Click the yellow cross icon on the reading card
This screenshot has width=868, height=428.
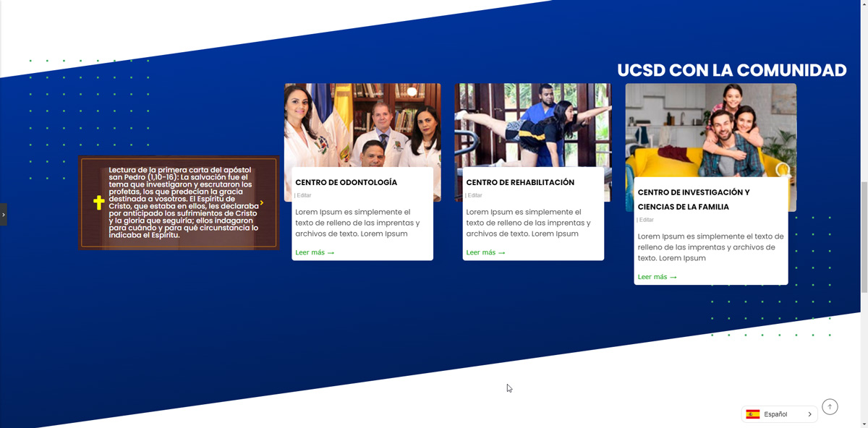pos(99,203)
